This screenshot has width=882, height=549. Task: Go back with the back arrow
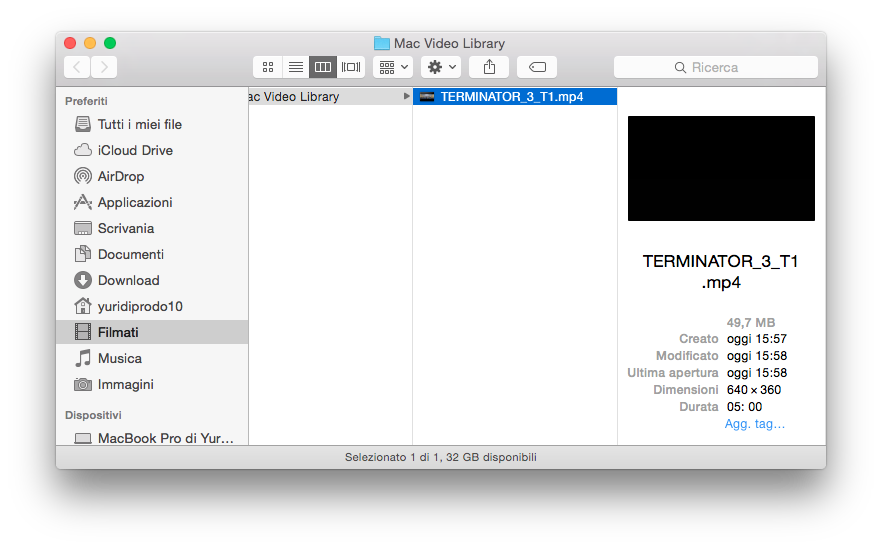(77, 67)
